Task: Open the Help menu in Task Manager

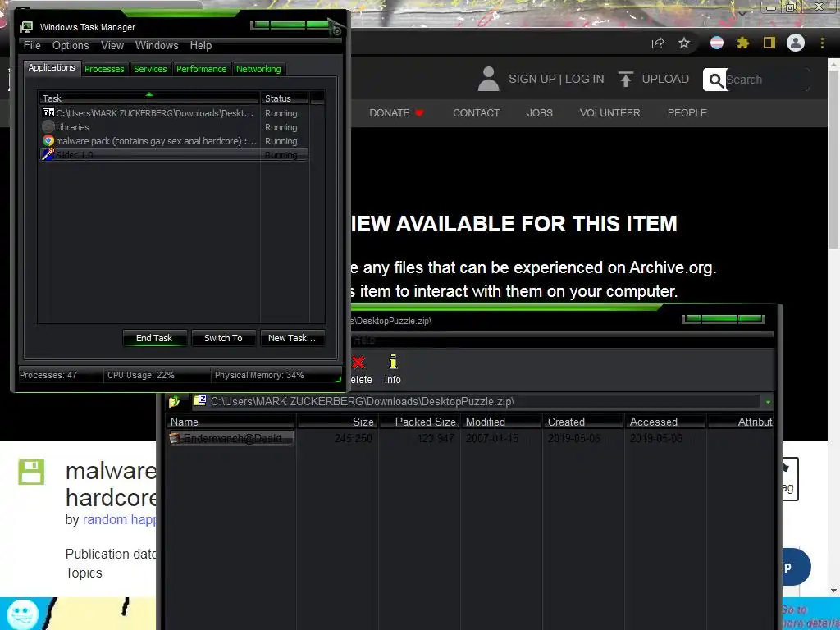Action: pos(201,46)
